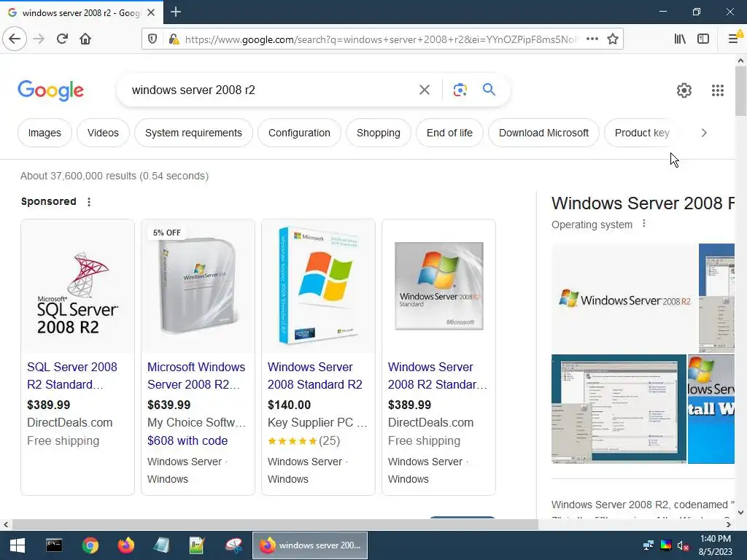Go to Google home via the logo
Viewport: 747px width, 560px height.
pyautogui.click(x=50, y=90)
